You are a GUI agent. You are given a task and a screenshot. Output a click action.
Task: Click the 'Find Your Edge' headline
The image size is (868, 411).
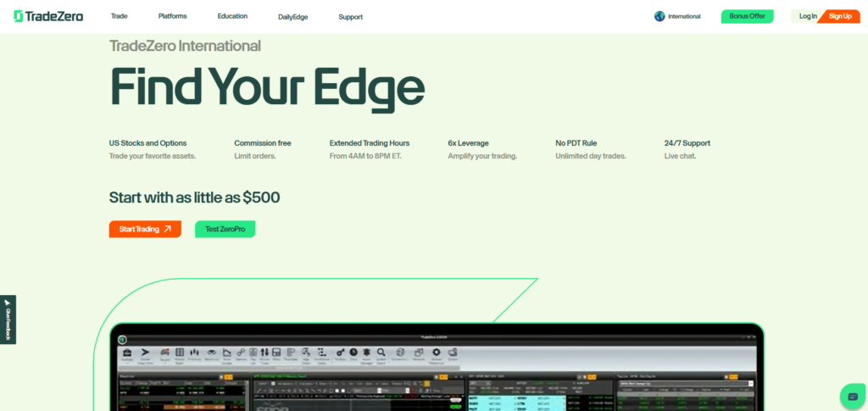267,88
